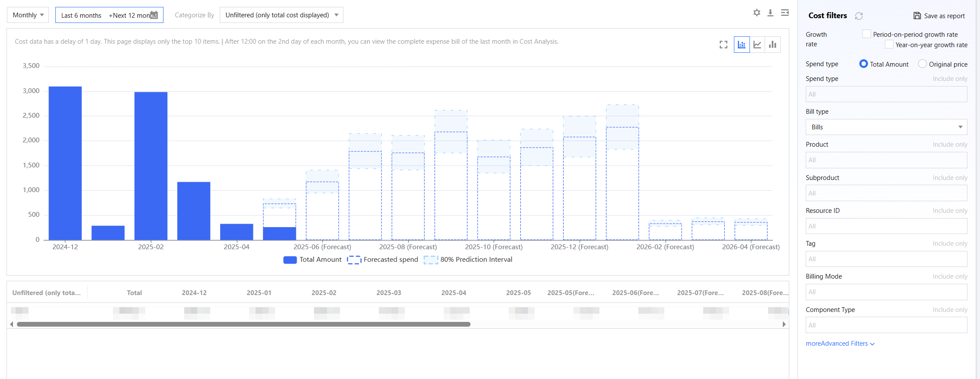
Task: Click Include only next to Billing Mode
Action: pos(950,276)
